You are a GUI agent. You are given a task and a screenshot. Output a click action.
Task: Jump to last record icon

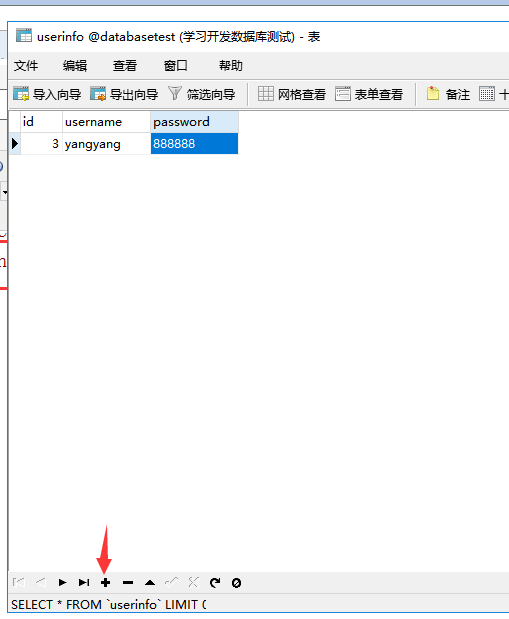tap(84, 582)
